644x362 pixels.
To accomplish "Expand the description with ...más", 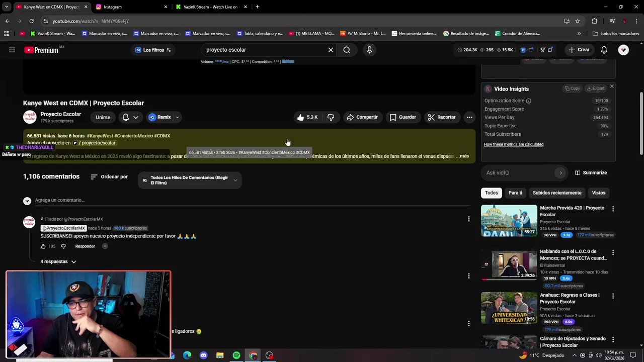I will coord(462,156).
